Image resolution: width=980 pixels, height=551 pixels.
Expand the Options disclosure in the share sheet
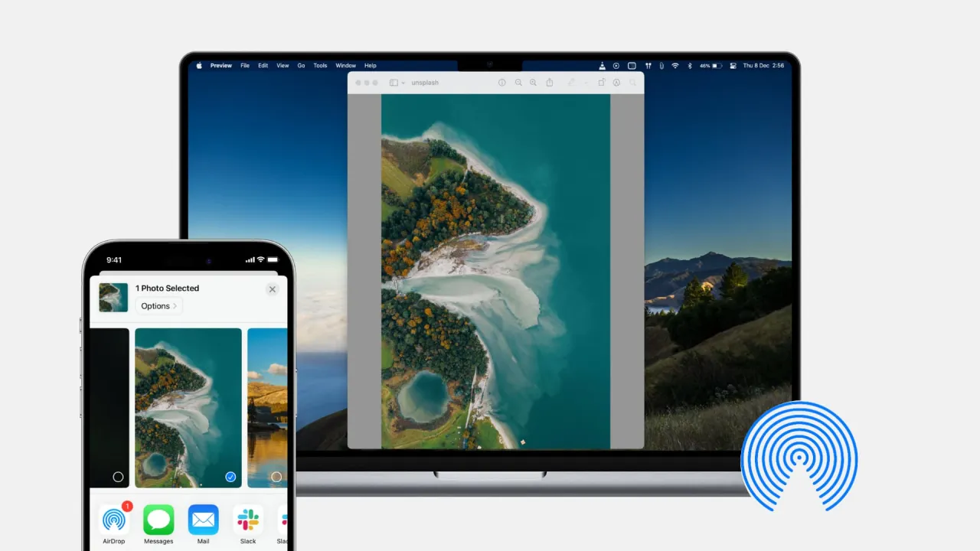(x=158, y=305)
